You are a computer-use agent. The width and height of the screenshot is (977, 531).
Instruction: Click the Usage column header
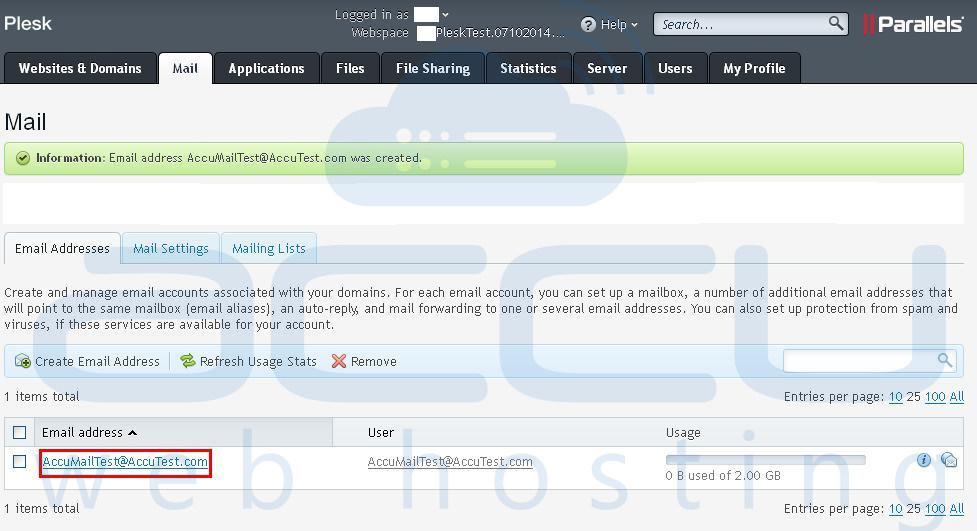[x=683, y=433]
